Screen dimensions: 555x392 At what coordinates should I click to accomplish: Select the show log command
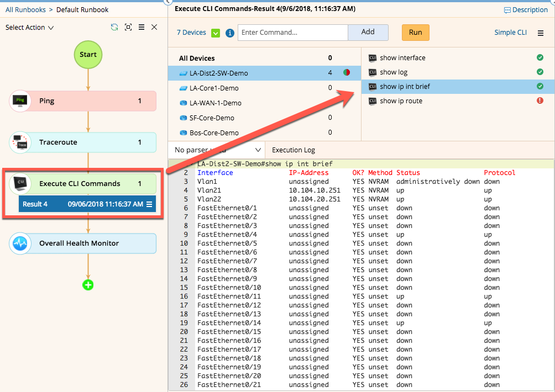click(458, 72)
